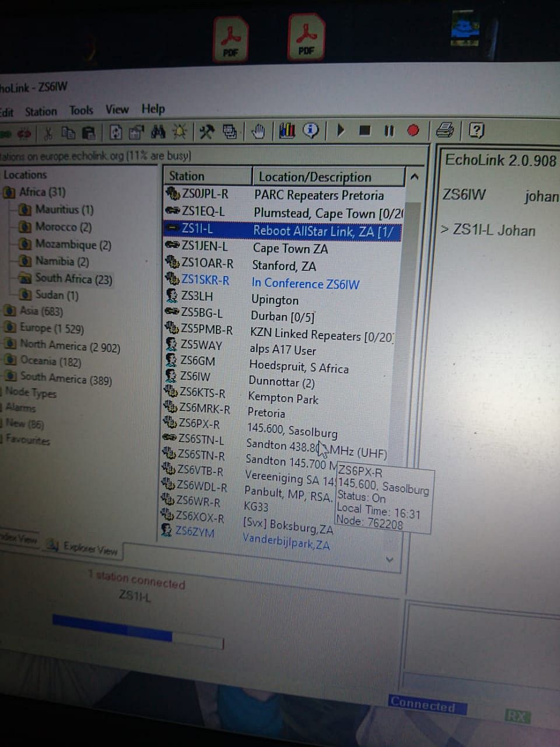
Task: Click the Help question-mark icon
Action: click(477, 130)
